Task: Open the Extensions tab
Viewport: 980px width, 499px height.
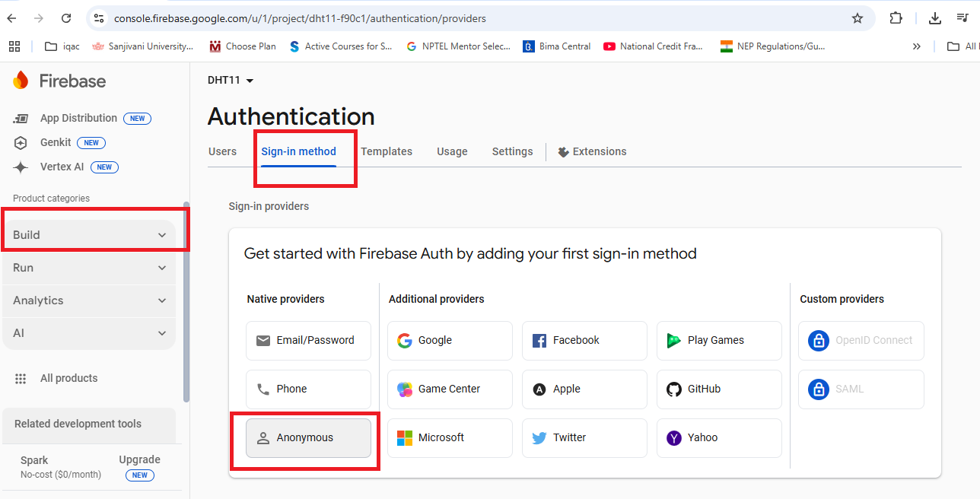Action: 592,151
